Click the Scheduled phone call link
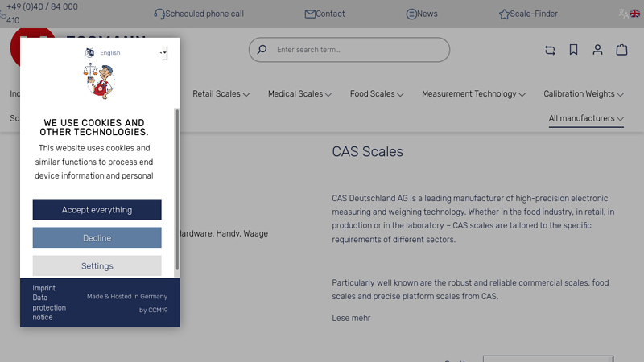Screen dimensions: 644x362 pos(204,14)
